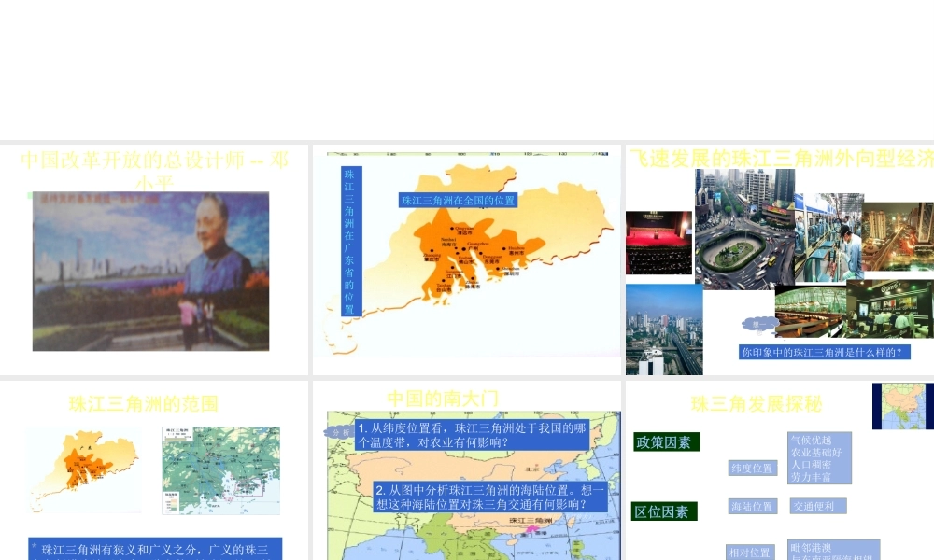Click the box beginning 毗邻港澳
Viewport: 934px width, 560px height.
point(833,550)
